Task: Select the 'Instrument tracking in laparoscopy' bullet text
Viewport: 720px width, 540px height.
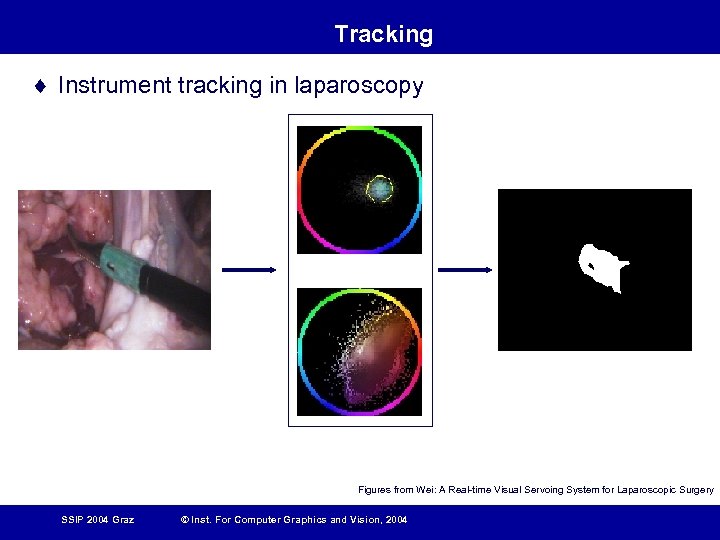Action: pyautogui.click(x=241, y=85)
